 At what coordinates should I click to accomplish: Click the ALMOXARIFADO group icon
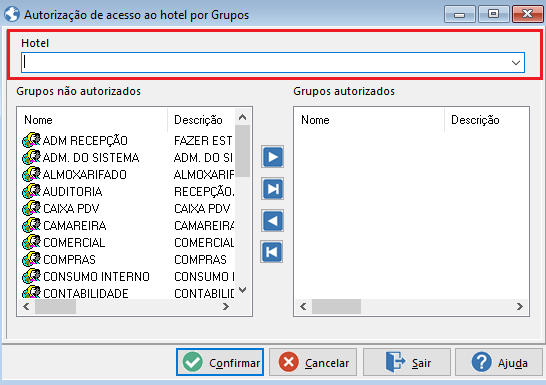pyautogui.click(x=31, y=174)
